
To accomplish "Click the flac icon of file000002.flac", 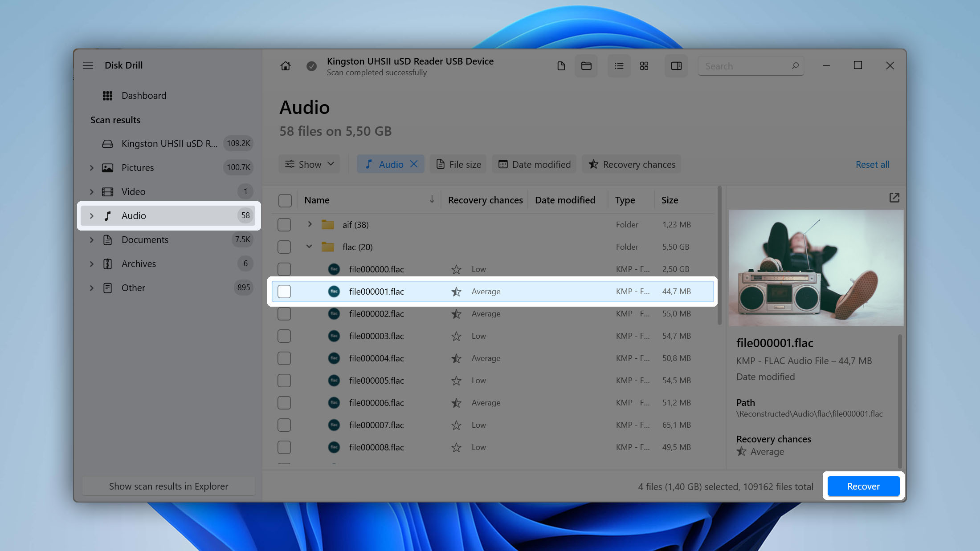I will tap(334, 314).
